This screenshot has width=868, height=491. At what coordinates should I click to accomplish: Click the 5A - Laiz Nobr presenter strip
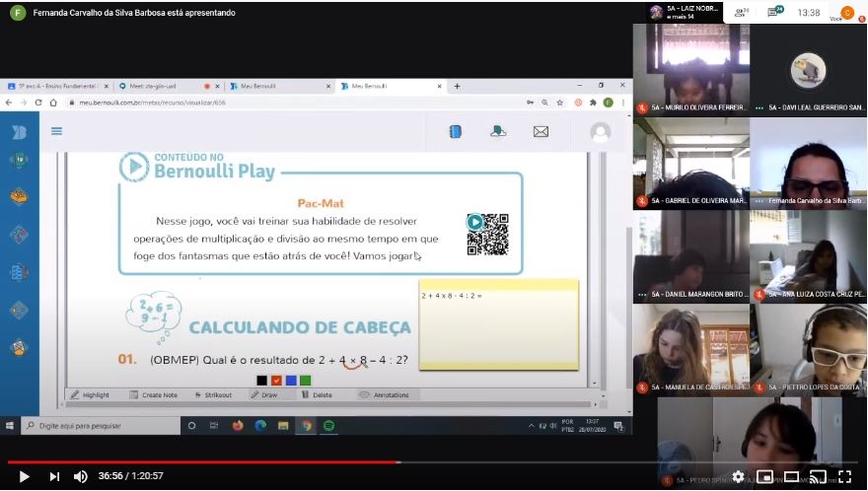pos(685,12)
